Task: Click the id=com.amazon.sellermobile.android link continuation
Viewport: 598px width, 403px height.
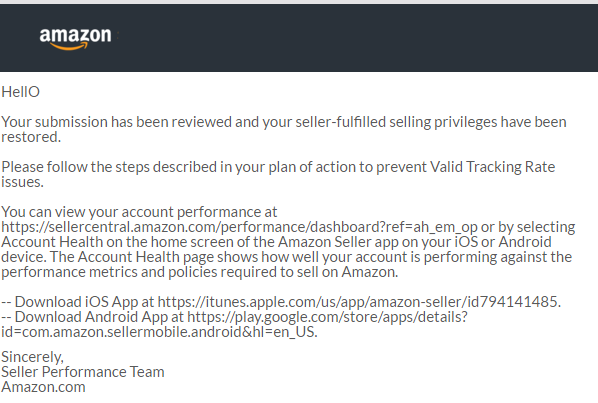Action: [158, 332]
